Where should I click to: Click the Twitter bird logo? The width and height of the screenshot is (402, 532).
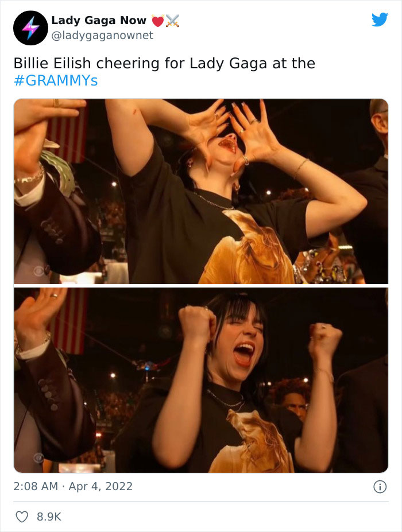[x=380, y=20]
